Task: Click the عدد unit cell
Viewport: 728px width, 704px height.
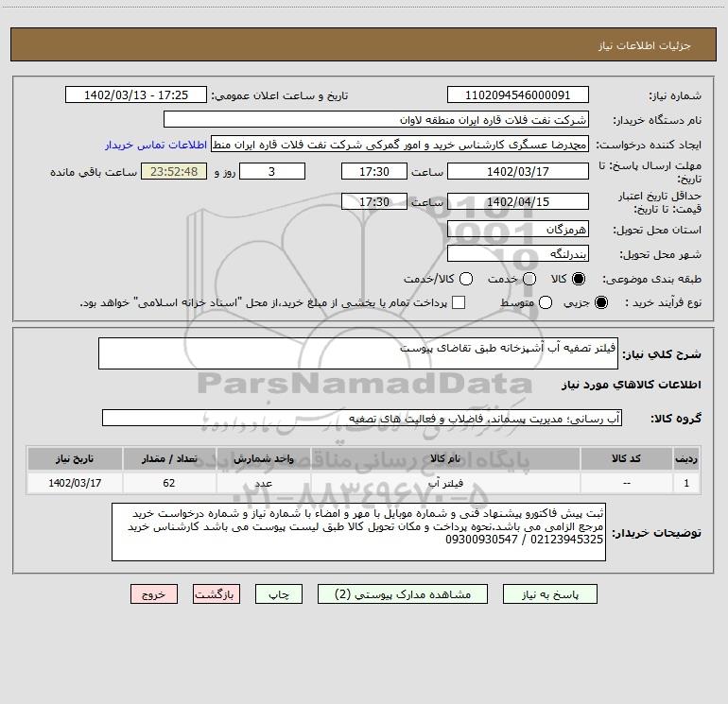Action: (x=263, y=483)
